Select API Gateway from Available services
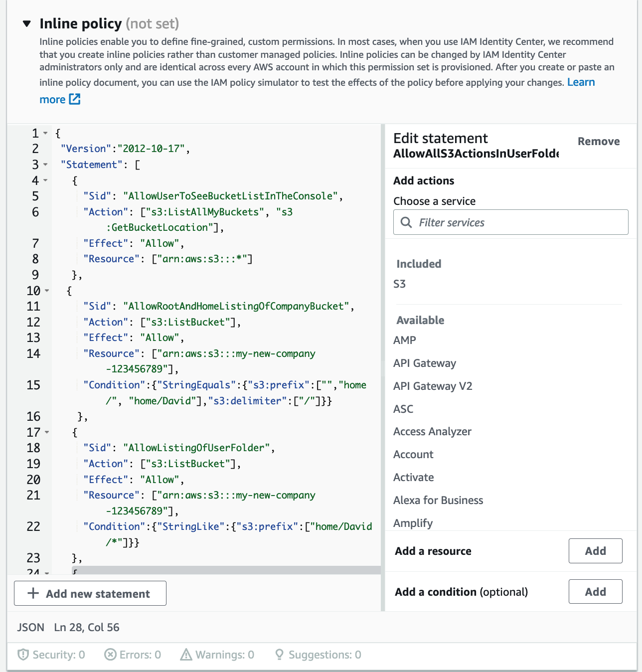 pos(424,363)
